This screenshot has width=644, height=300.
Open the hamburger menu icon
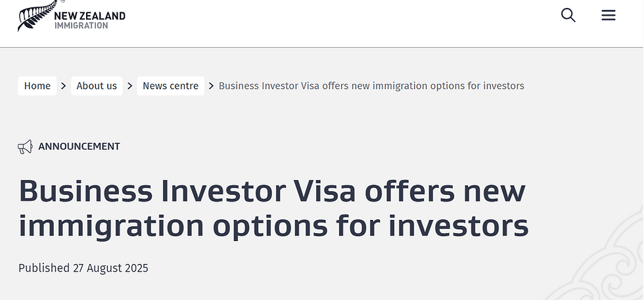(609, 15)
